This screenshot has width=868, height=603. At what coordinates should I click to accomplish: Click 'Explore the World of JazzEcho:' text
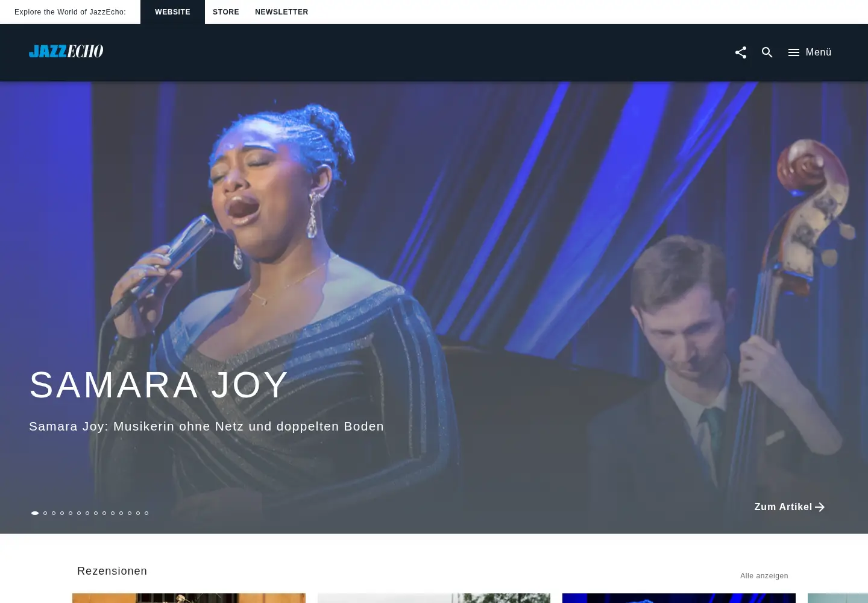[x=70, y=12]
